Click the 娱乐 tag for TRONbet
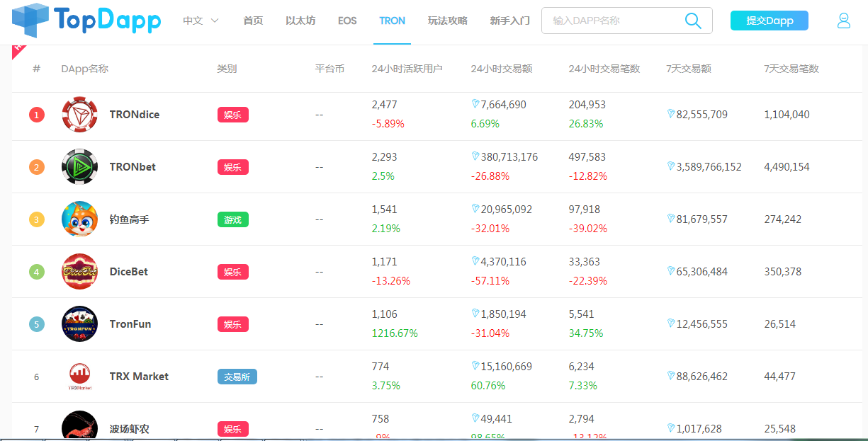This screenshot has width=868, height=441. click(233, 167)
